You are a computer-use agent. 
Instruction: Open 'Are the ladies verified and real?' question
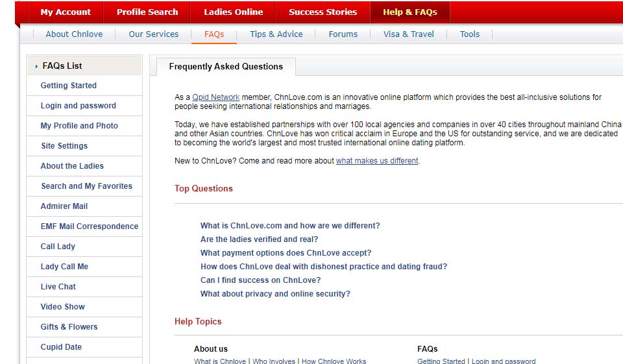click(x=259, y=239)
